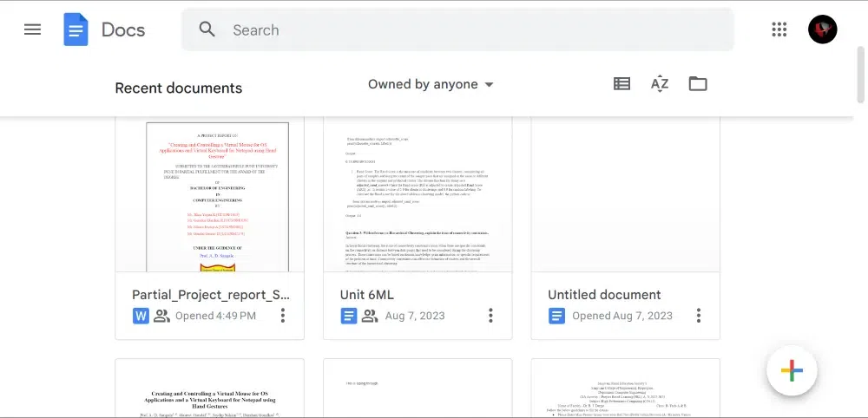Viewport: 868px width, 418px height.
Task: Open the Unit 6ML document thumbnail
Action: (418, 194)
